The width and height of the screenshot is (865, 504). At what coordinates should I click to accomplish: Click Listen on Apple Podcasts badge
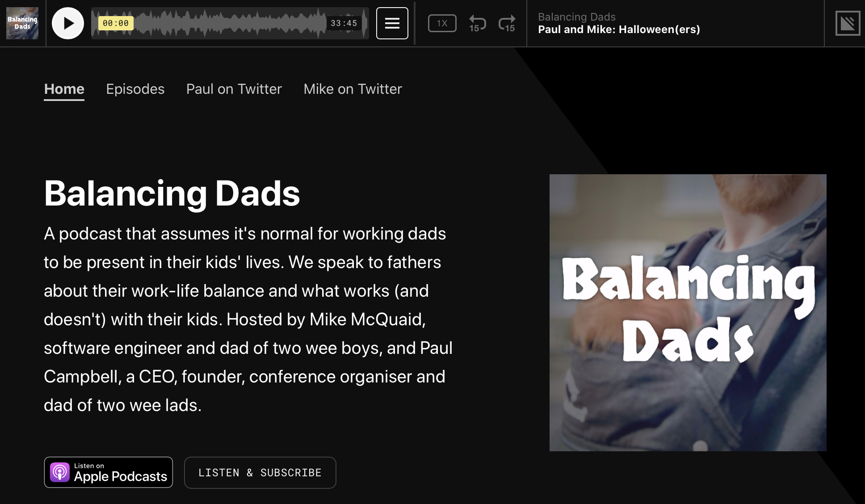tap(108, 472)
